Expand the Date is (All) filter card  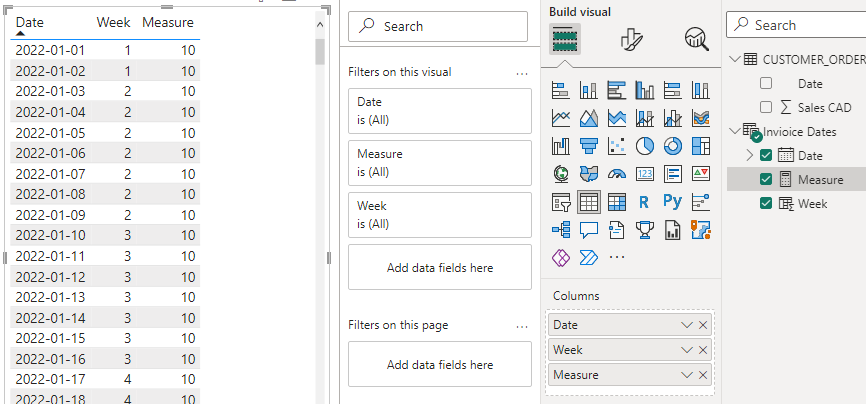[x=440, y=111]
